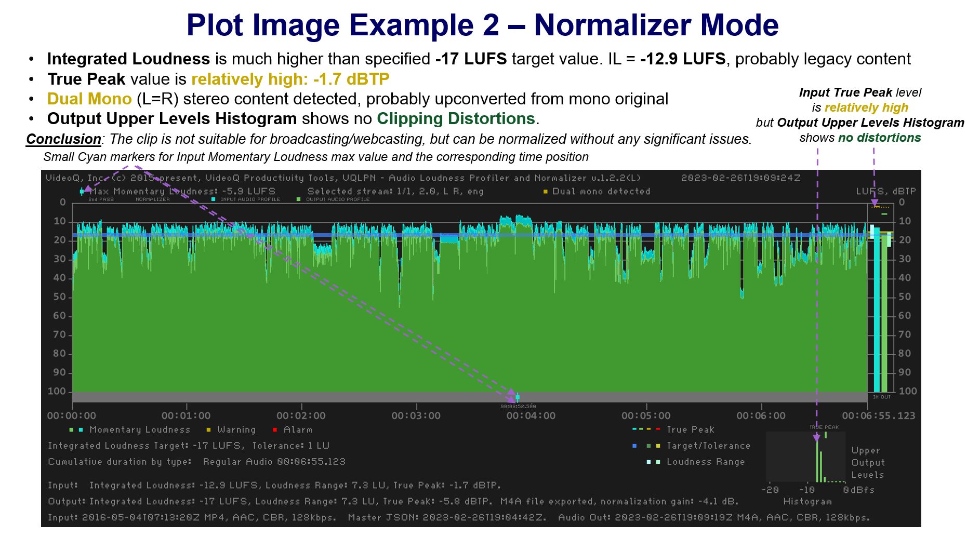Click the blue Target/Tolerance legend square
Image resolution: width=980 pixels, height=537 pixels.
tap(634, 446)
